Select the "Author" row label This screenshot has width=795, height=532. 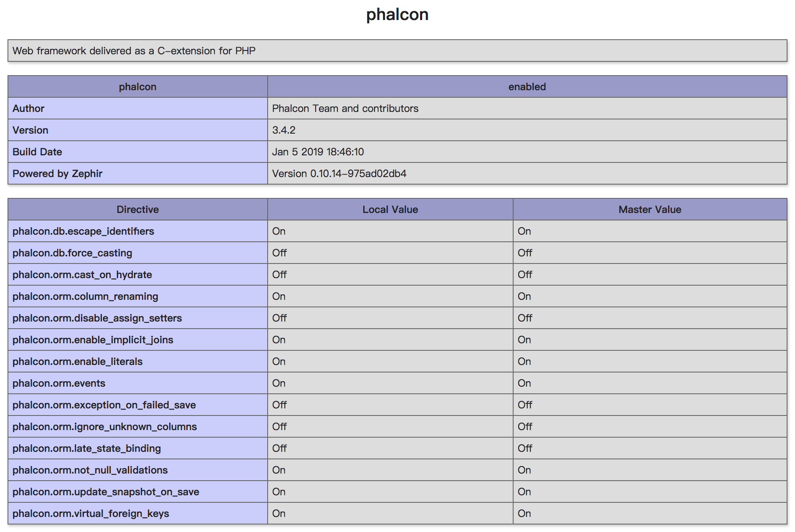pos(28,109)
